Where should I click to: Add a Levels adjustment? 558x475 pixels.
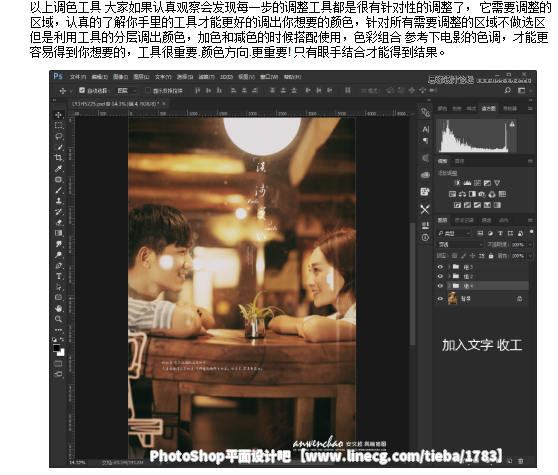[x=467, y=183]
